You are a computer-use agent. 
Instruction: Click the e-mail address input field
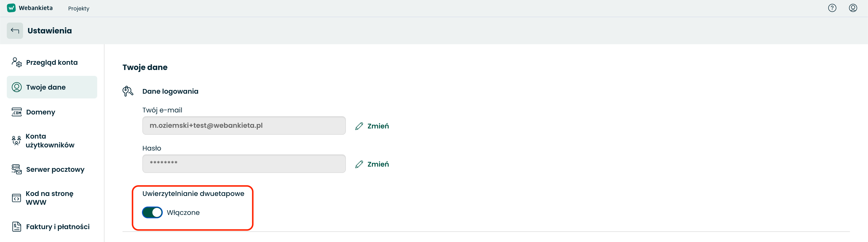(x=244, y=126)
